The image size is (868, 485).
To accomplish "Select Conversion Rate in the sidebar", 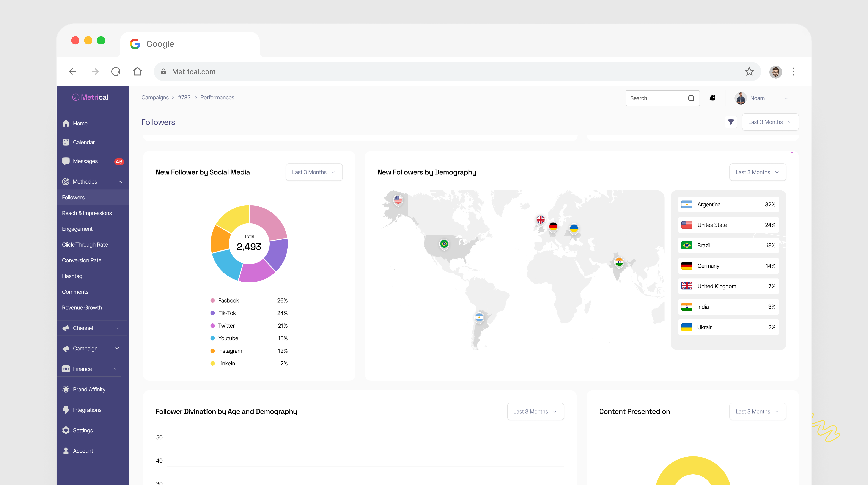I will click(82, 260).
